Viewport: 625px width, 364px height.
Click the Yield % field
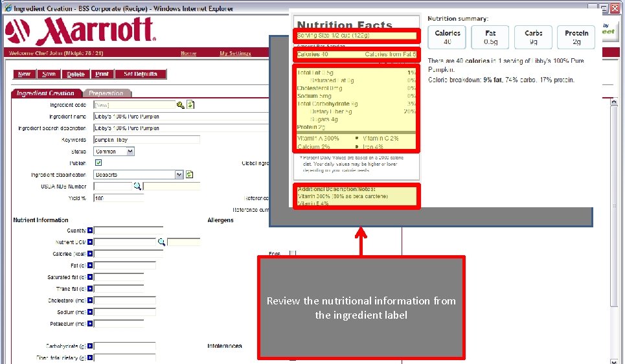click(119, 198)
